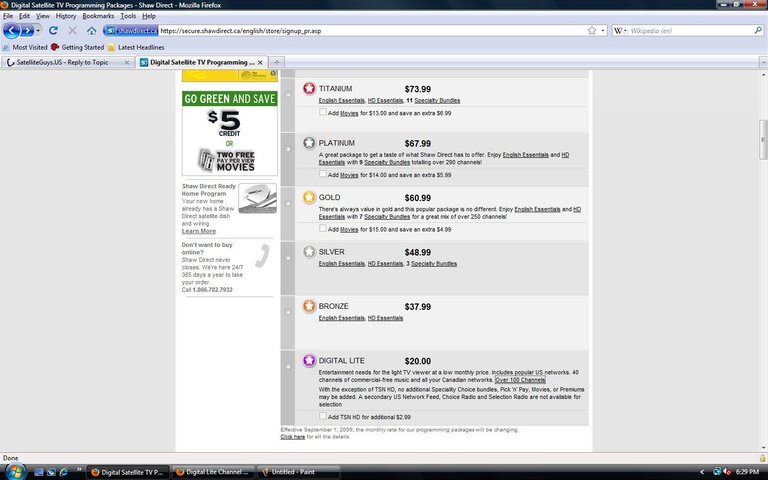The image size is (768, 480).
Task: Select the Silver package radio button
Action: pyautogui.click(x=288, y=257)
